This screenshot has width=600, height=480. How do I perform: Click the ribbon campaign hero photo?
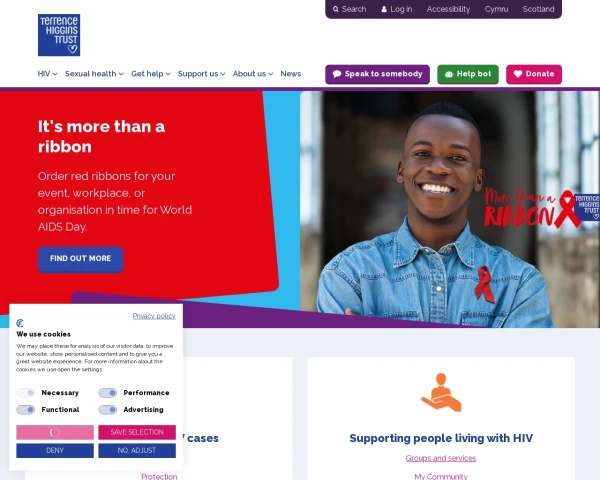click(x=450, y=209)
